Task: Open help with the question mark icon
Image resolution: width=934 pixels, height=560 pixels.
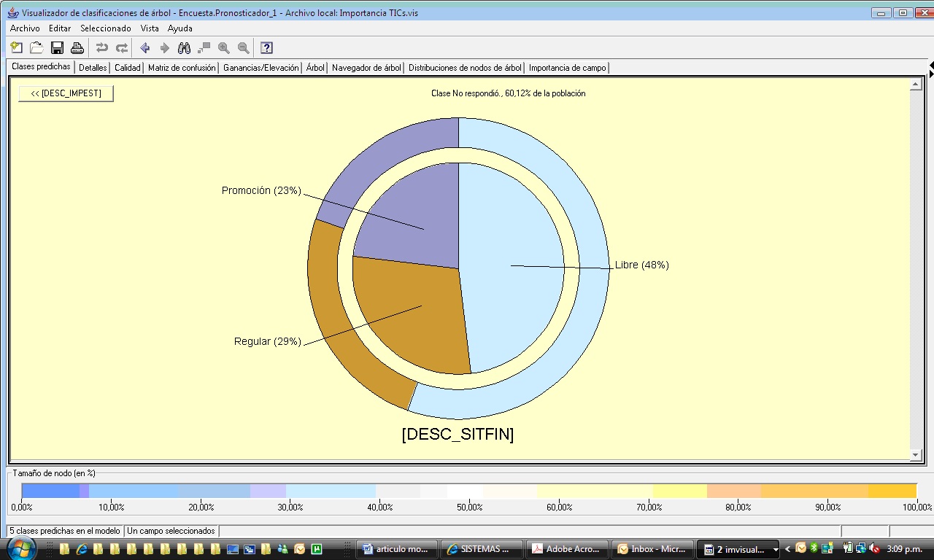Action: click(266, 48)
